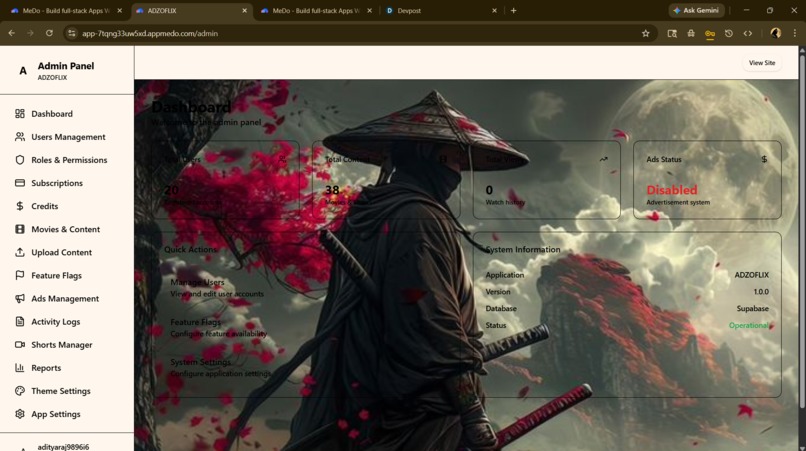Switch to the Devpost browser tab

tap(441, 11)
